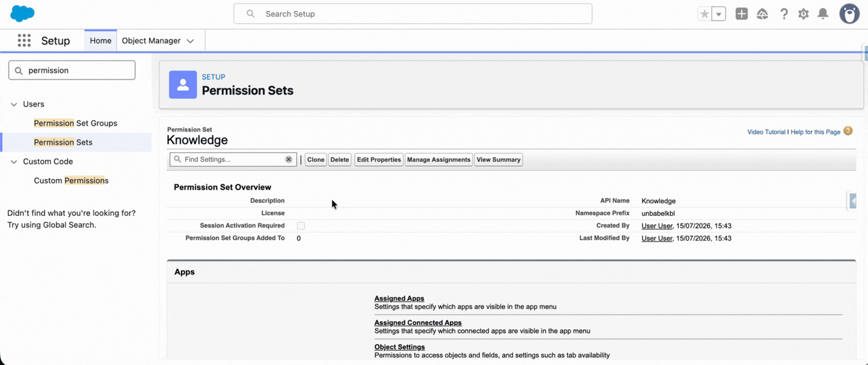This screenshot has width=868, height=365.
Task: Click the Salesforce cloud logo
Action: [22, 13]
